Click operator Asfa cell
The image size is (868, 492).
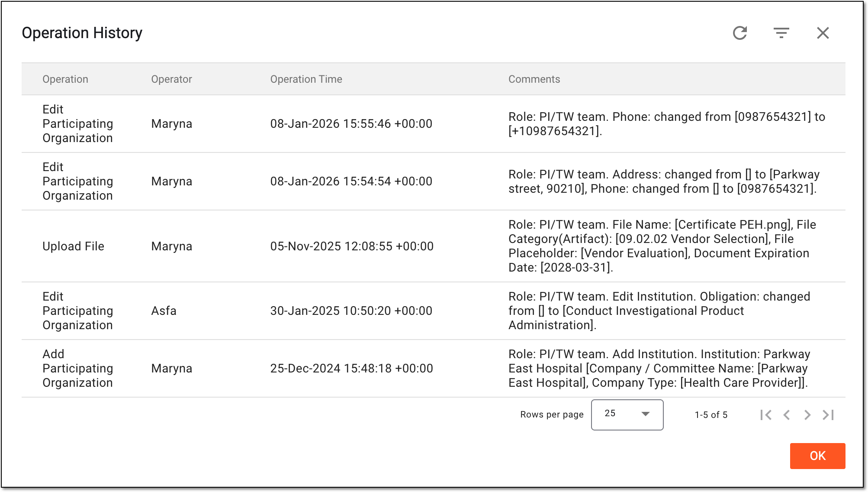164,311
